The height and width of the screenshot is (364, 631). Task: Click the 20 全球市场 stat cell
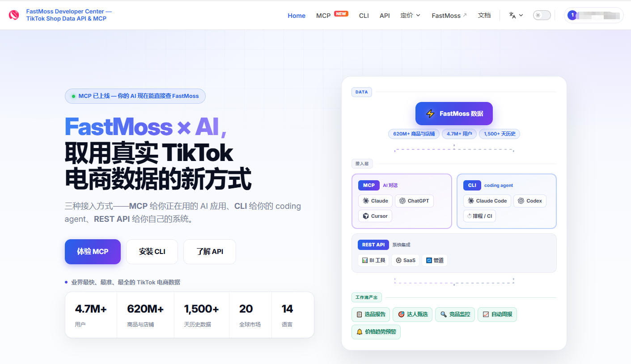(x=250, y=315)
